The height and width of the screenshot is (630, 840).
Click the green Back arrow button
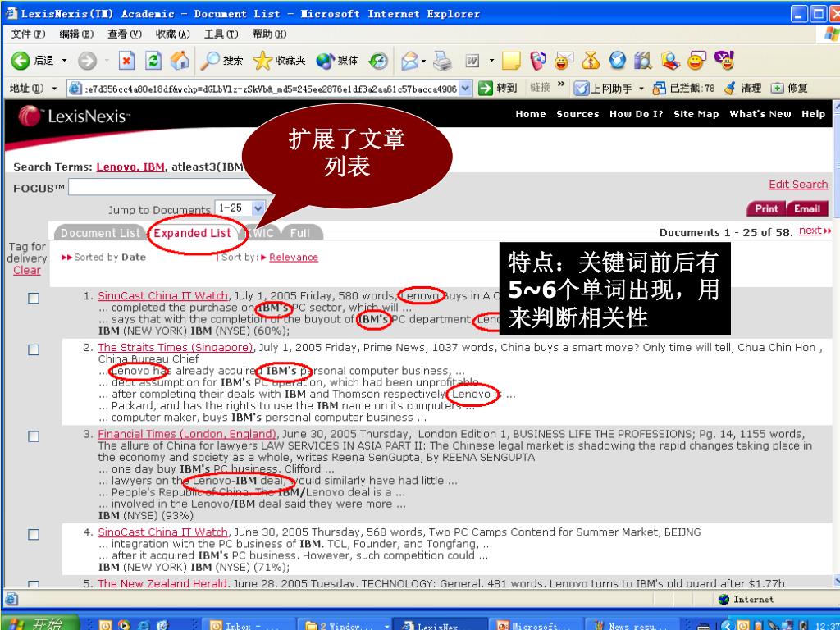[21, 61]
